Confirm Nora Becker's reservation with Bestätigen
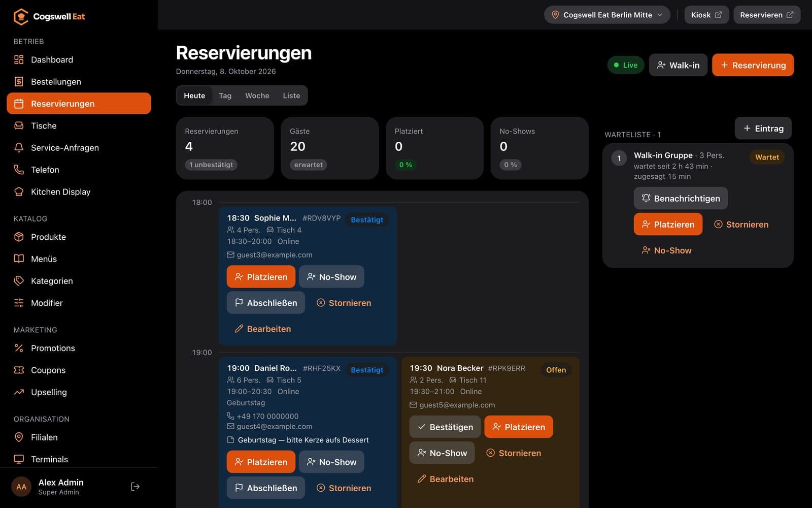The height and width of the screenshot is (508, 812). click(x=445, y=427)
